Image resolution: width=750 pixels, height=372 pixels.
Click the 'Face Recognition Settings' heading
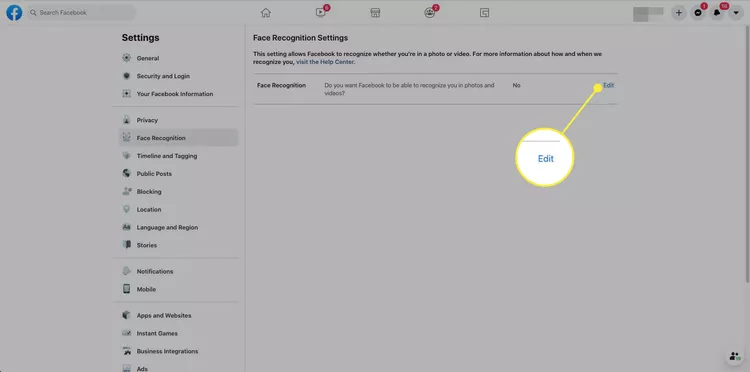pos(300,38)
